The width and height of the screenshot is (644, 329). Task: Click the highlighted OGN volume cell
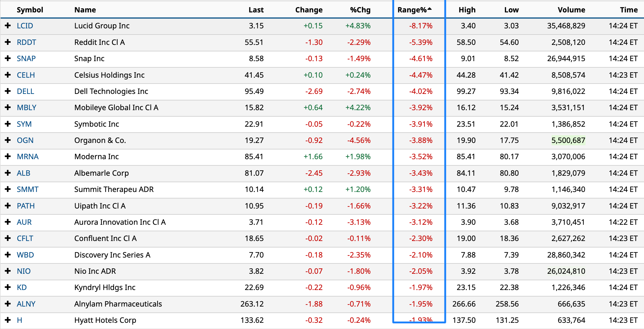568,140
